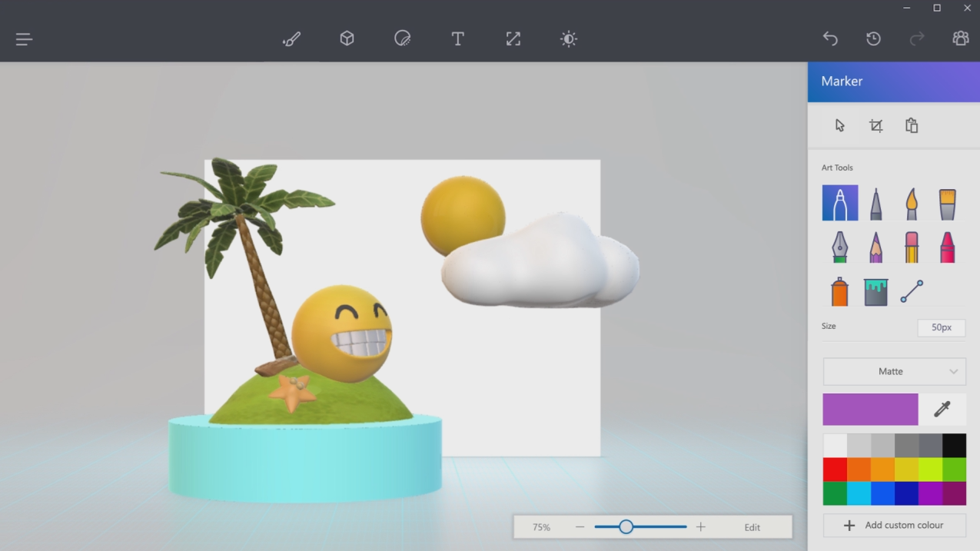980x551 pixels.
Task: Choose the yellow colour swatch
Action: click(x=906, y=470)
